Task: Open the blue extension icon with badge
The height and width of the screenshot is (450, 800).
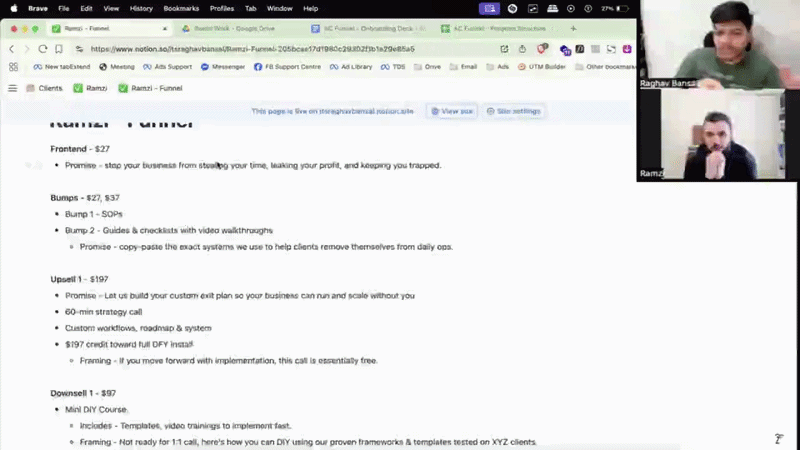Action: tap(565, 49)
